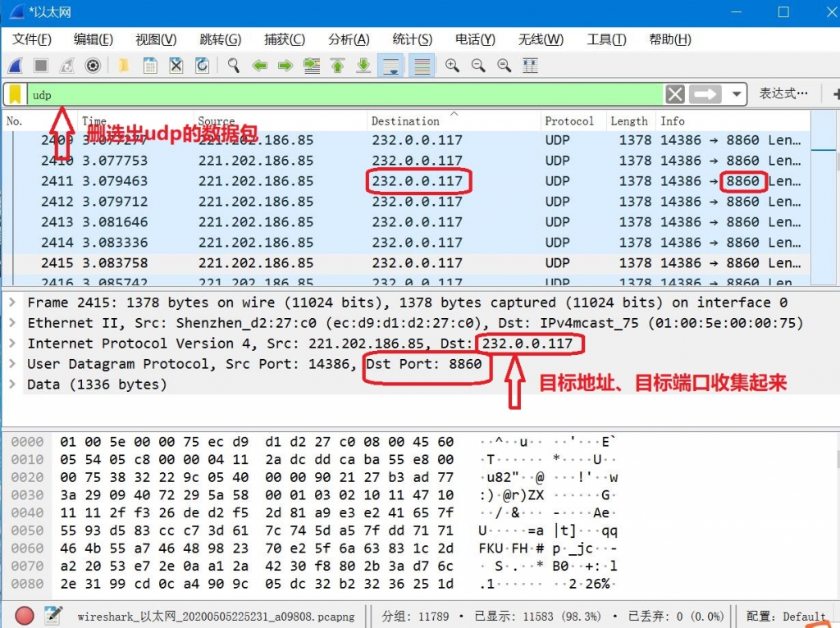This screenshot has width=840, height=628.
Task: Apply the display filter arrow button
Action: click(705, 95)
